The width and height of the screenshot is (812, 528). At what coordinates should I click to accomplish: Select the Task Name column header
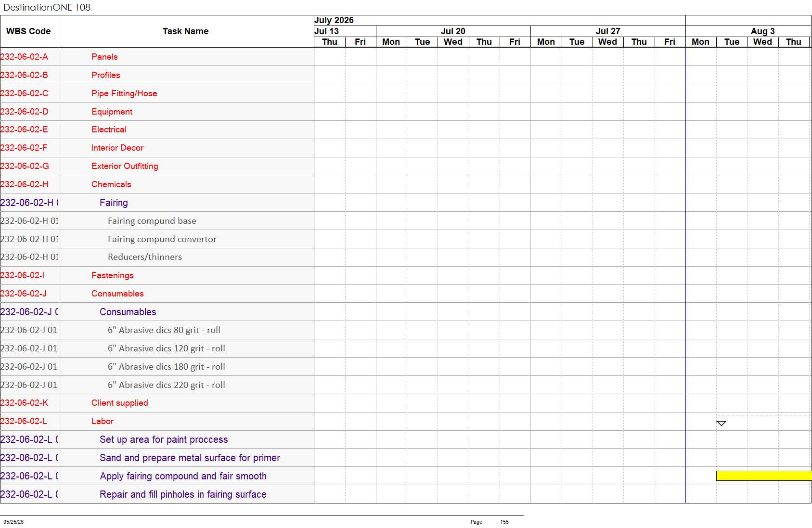(x=186, y=31)
